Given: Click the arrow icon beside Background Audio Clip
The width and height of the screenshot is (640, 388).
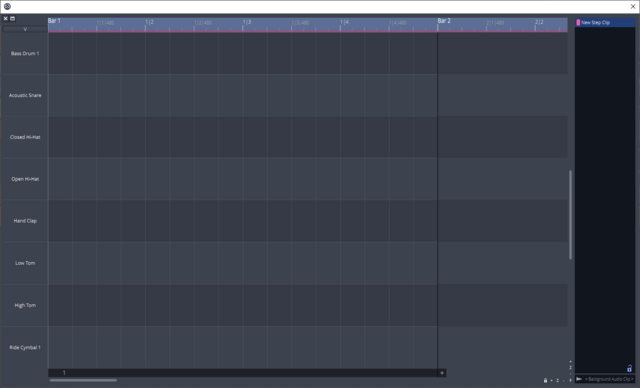Looking at the screenshot, I should click(579, 379).
